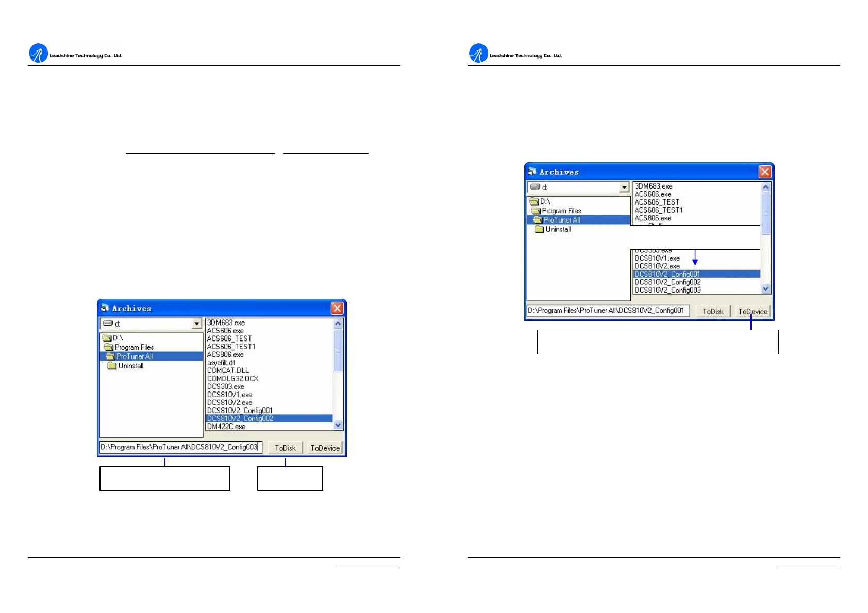Select DCS810V1.exe in right Archives file list
The height and width of the screenshot is (613, 868).
[x=657, y=258]
